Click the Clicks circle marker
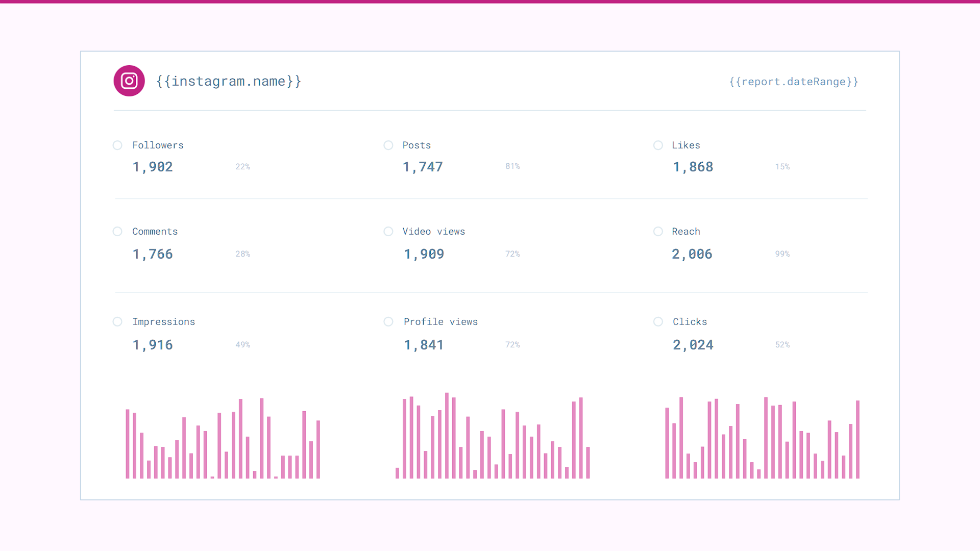The image size is (980, 551). coord(658,322)
